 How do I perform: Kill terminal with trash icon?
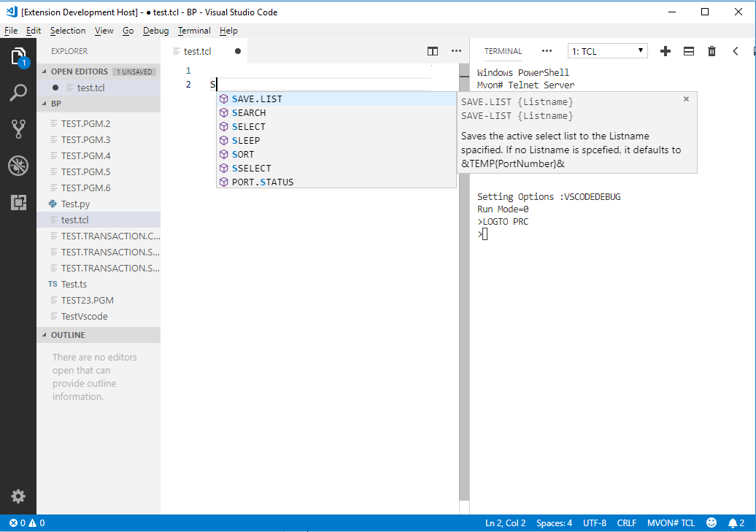click(711, 51)
